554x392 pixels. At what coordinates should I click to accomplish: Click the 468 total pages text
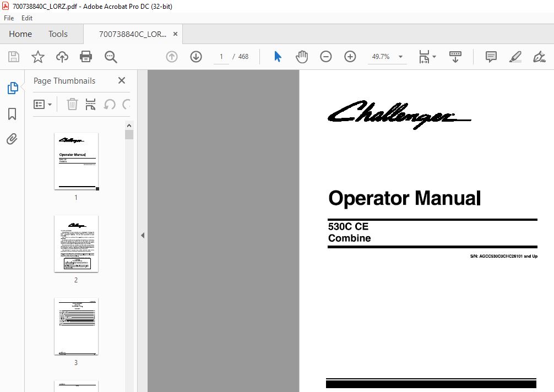pos(243,57)
